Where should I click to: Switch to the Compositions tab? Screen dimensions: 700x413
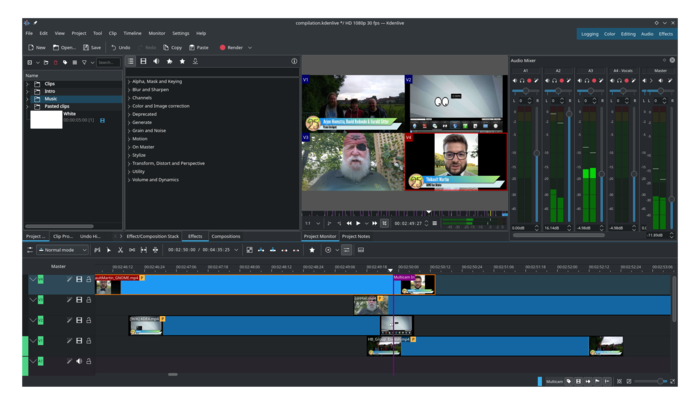225,236
